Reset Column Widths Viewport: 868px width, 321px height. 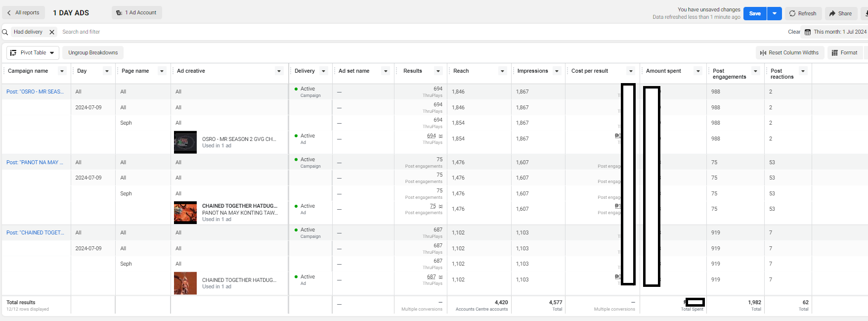pos(789,53)
